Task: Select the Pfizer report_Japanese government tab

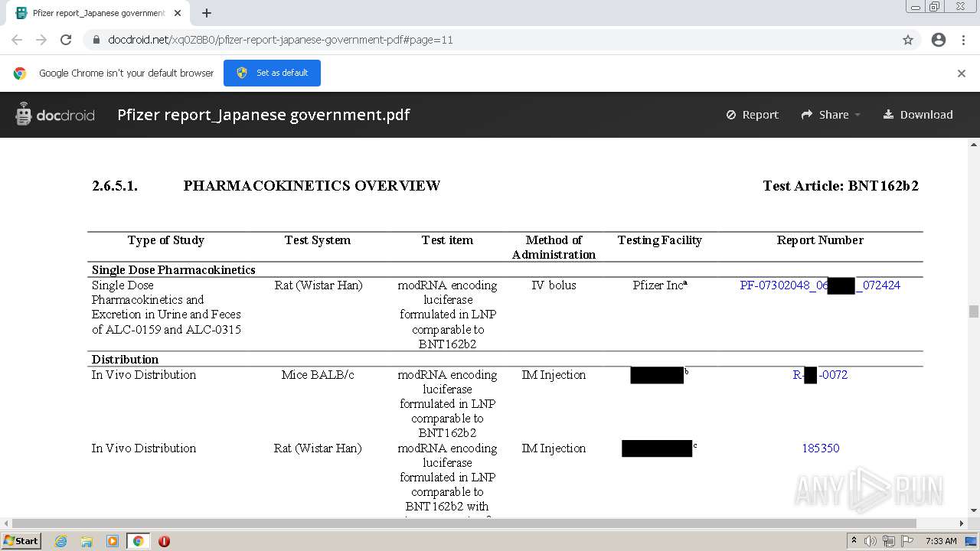Action: pos(98,13)
